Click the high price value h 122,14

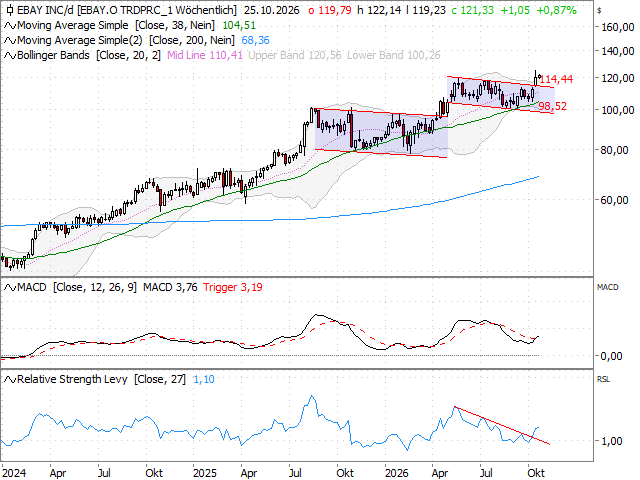pos(379,10)
